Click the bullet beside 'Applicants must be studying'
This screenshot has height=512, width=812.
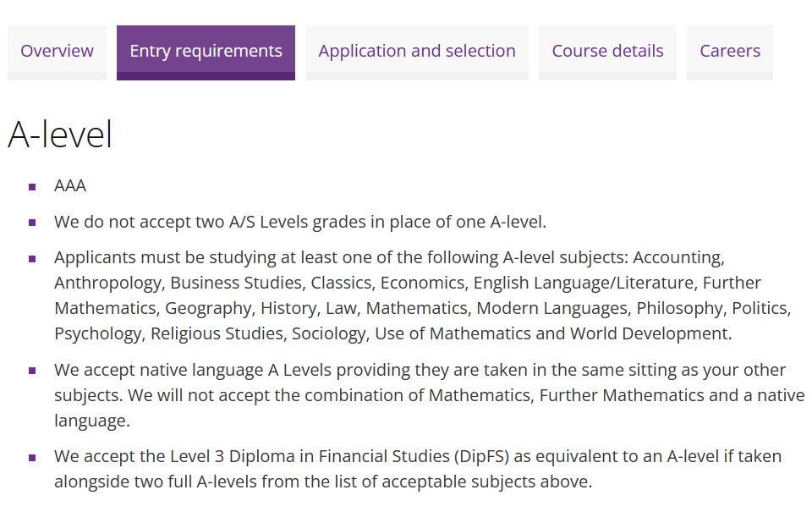(32, 259)
